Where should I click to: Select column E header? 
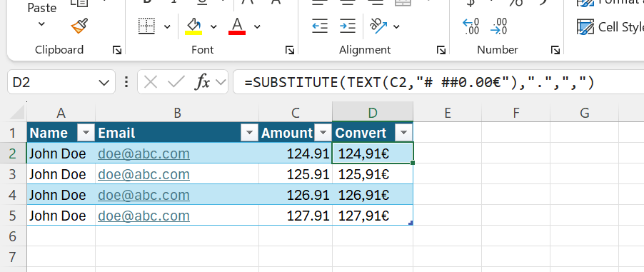click(447, 113)
